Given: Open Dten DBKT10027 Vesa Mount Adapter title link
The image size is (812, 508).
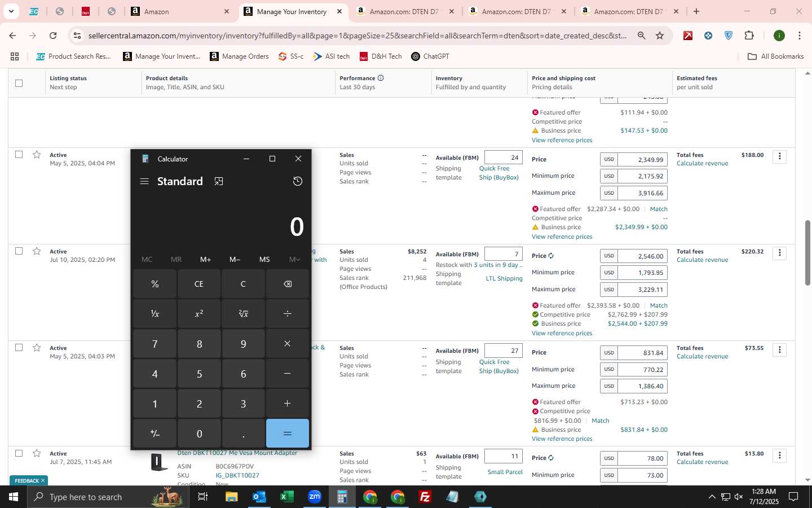Looking at the screenshot, I should tap(237, 453).
